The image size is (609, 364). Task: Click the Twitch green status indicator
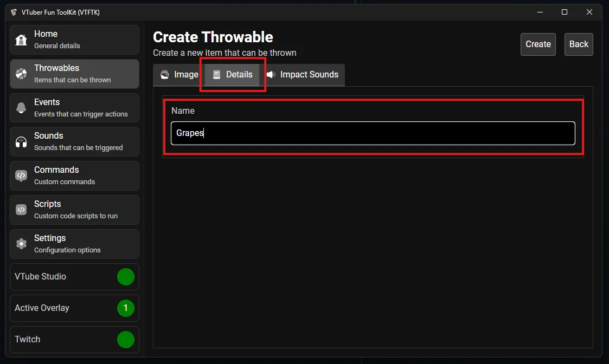tap(125, 340)
